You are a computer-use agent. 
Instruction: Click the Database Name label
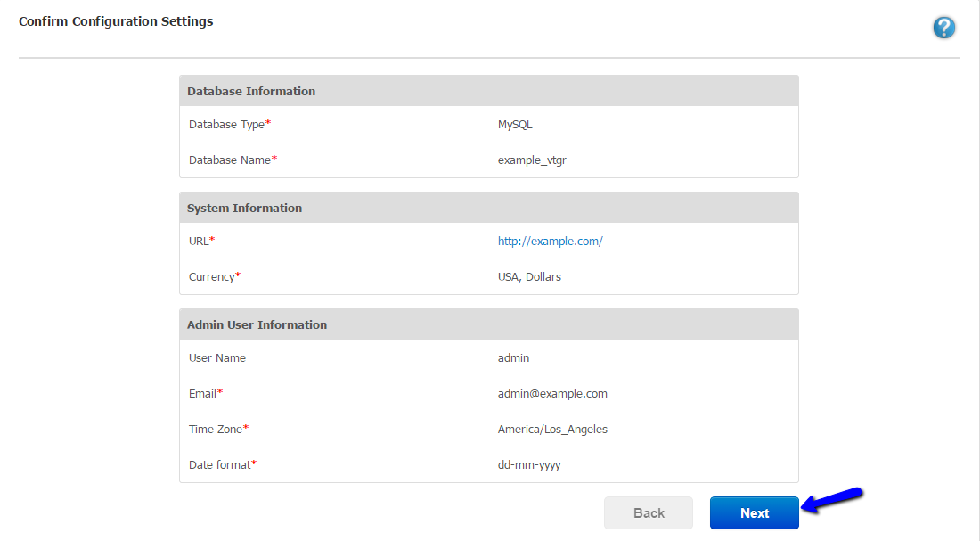233,160
